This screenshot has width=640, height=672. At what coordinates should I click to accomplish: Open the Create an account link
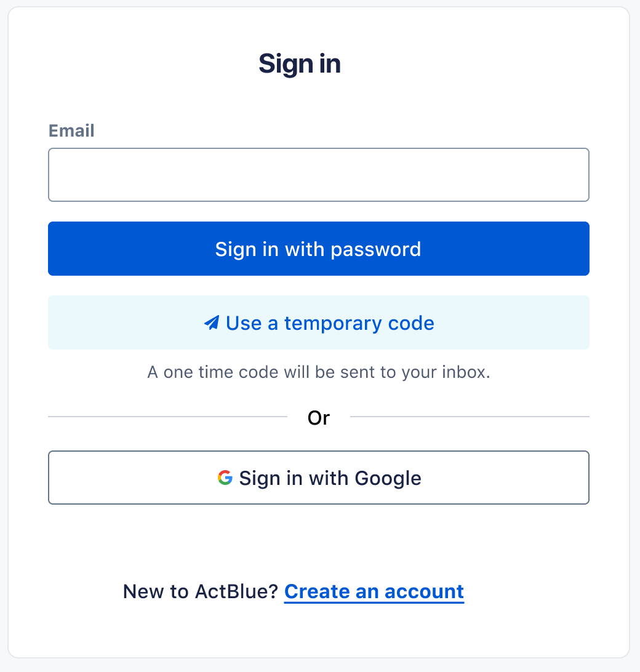coord(374,591)
